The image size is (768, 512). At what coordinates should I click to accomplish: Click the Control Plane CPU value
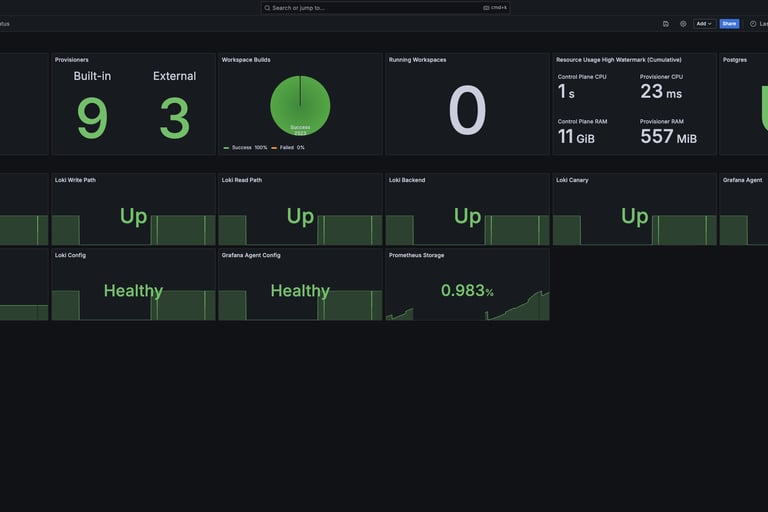click(x=566, y=92)
